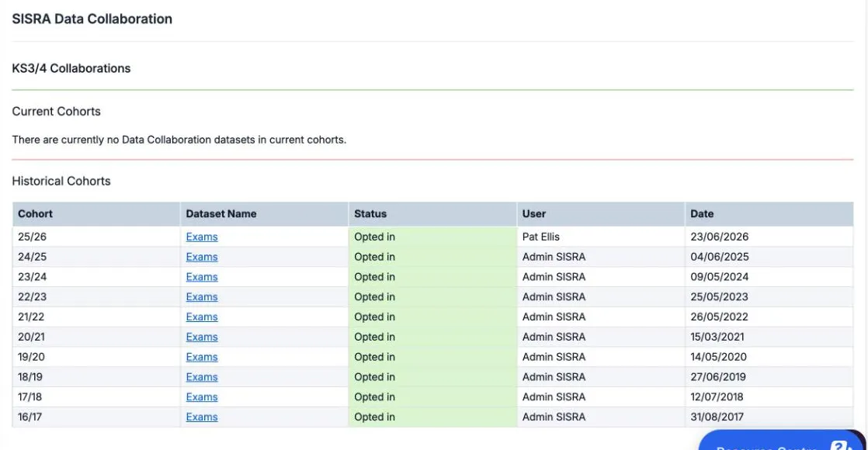Open the Exams dataset for cohort 17/18
Image resolution: width=868 pixels, height=450 pixels.
(x=202, y=397)
